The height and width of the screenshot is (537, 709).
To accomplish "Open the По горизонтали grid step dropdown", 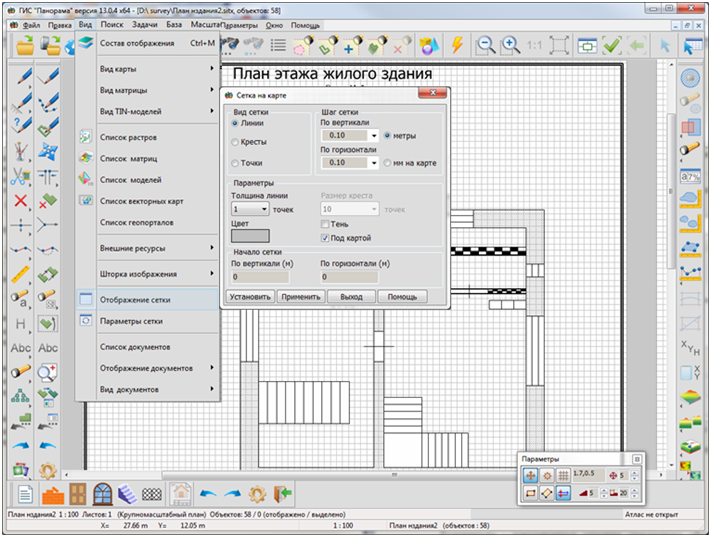I will coord(373,162).
